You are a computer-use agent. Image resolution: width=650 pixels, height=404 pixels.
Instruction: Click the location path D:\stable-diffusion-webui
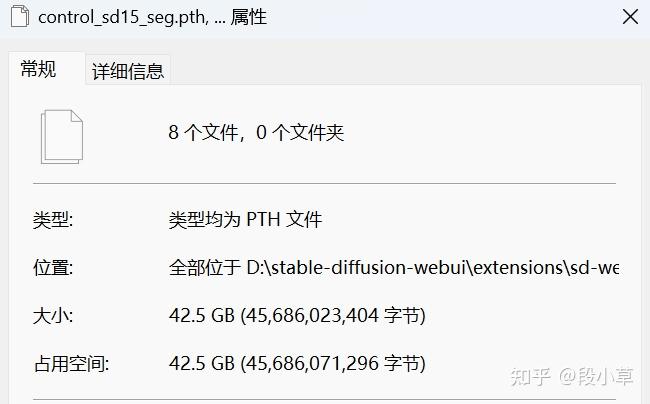(x=357, y=268)
